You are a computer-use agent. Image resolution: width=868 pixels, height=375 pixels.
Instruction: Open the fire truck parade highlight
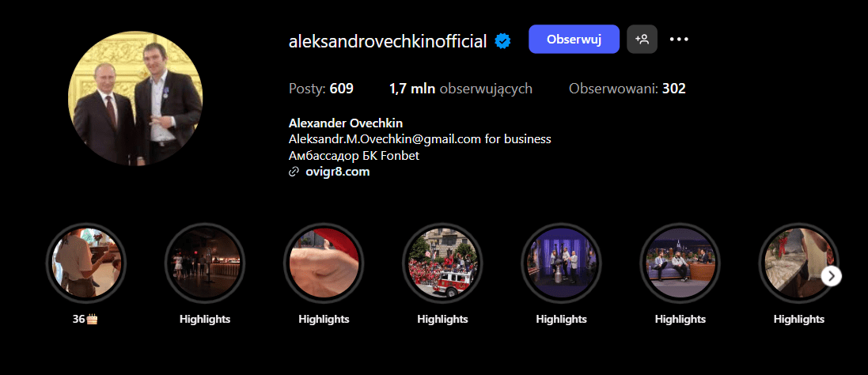click(x=442, y=263)
